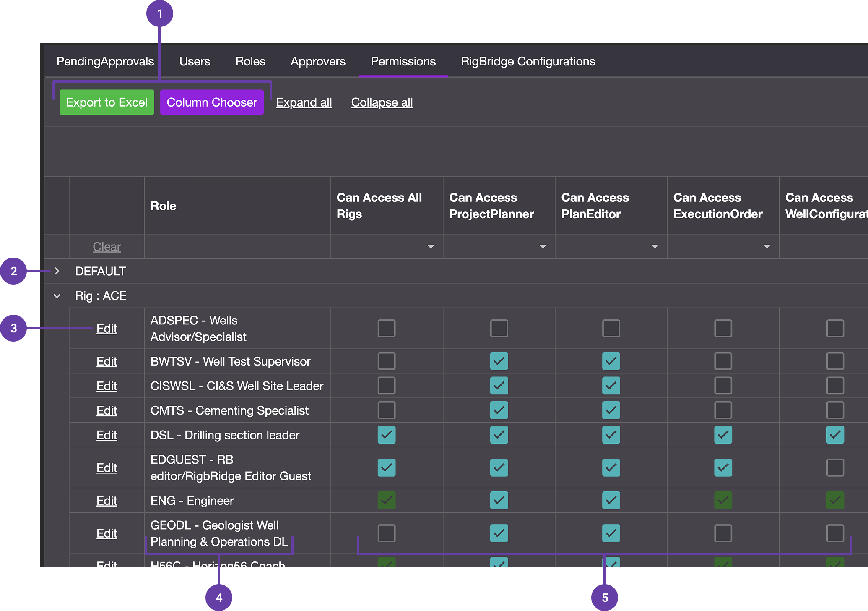
Task: Check All Rigs box for ADSPEC role
Action: (x=386, y=328)
